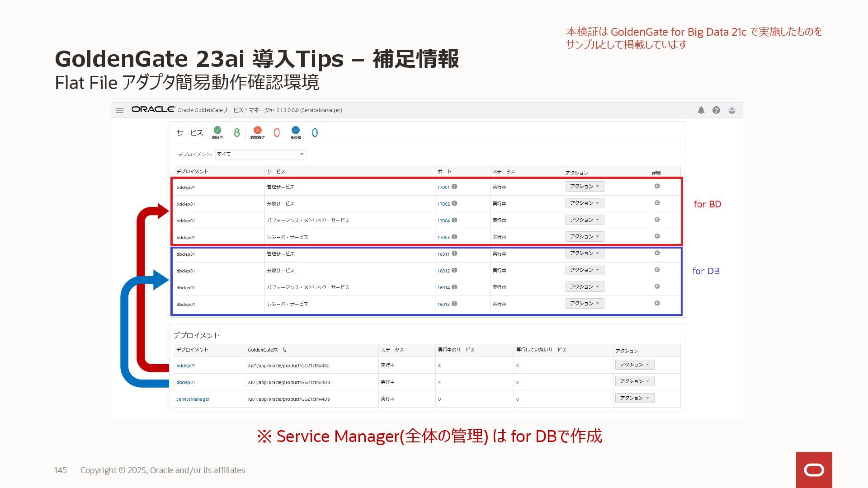This screenshot has width=868, height=488.
Task: Click help icon beside port 16014
Action: 454,287
